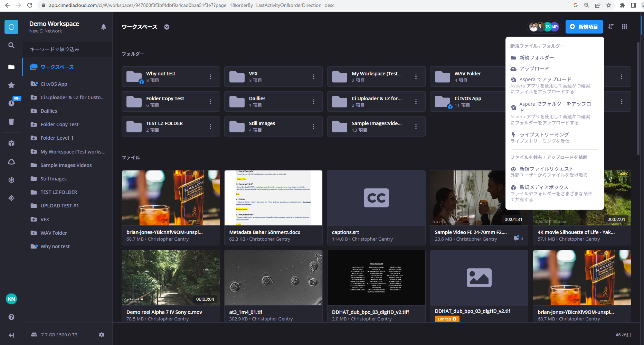Open options menu for Sample Images:Videos folder
644x345 pixels.
(416, 127)
